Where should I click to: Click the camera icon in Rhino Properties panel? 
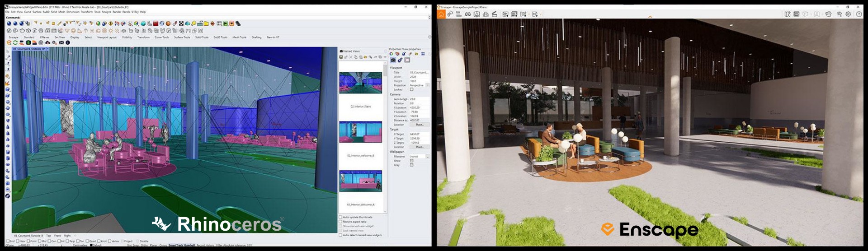393,60
